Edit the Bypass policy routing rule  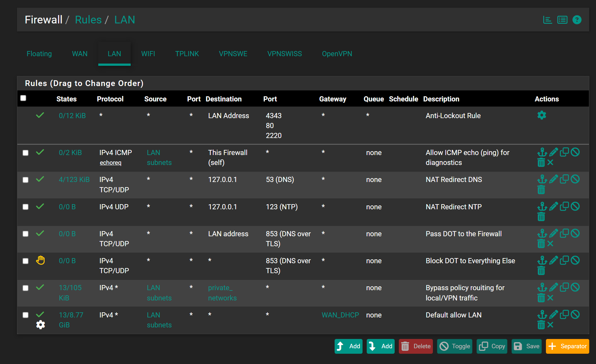[553, 287]
